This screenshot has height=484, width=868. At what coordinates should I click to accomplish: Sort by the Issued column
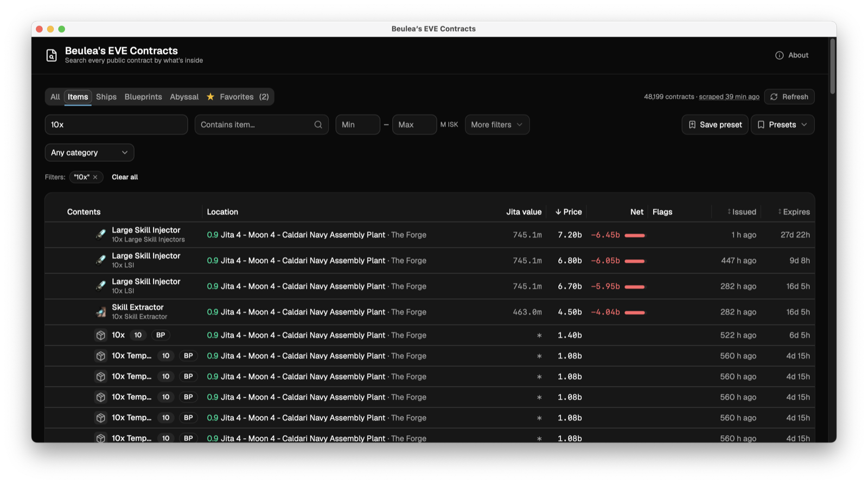[742, 212]
